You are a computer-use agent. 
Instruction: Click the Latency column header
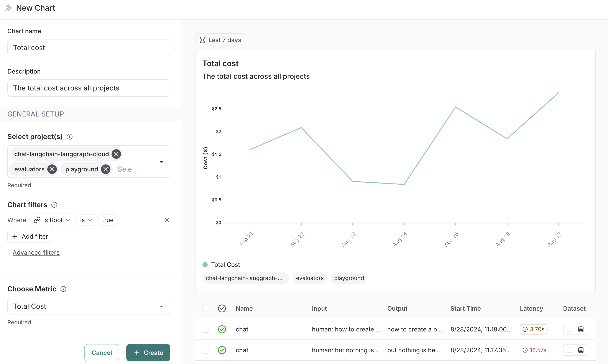531,308
